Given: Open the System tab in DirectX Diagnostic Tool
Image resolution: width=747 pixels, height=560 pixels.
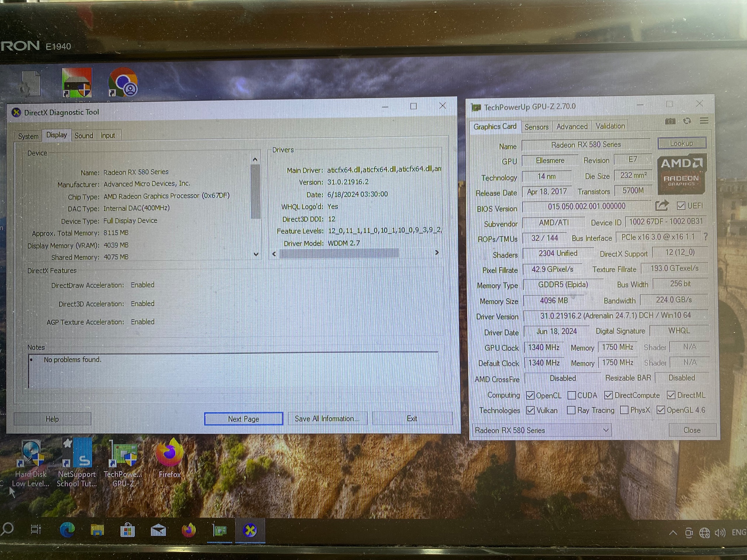Looking at the screenshot, I should tap(28, 136).
